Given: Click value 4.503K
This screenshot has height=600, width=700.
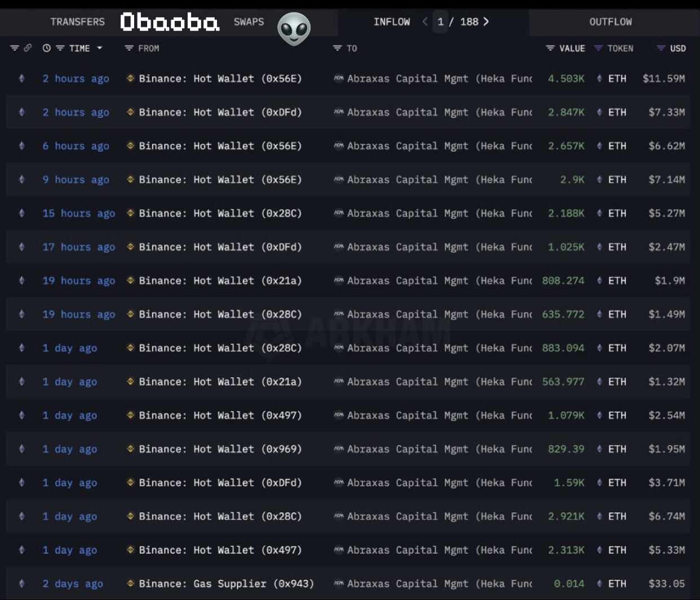Looking at the screenshot, I should point(566,78).
